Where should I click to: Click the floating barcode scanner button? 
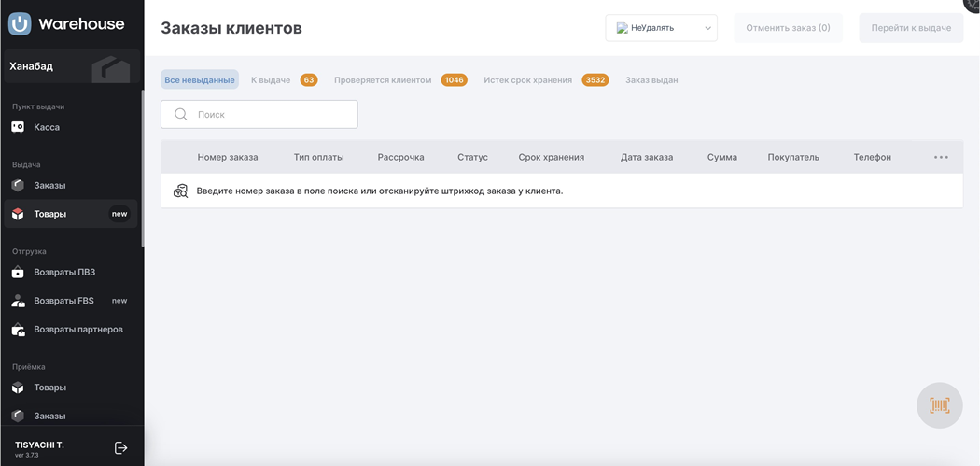pos(939,405)
